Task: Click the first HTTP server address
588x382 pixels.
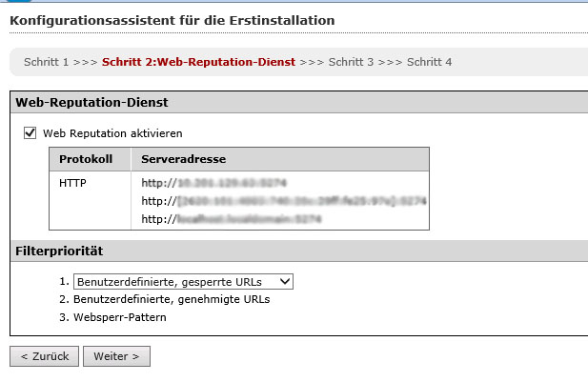Action: pyautogui.click(x=213, y=181)
